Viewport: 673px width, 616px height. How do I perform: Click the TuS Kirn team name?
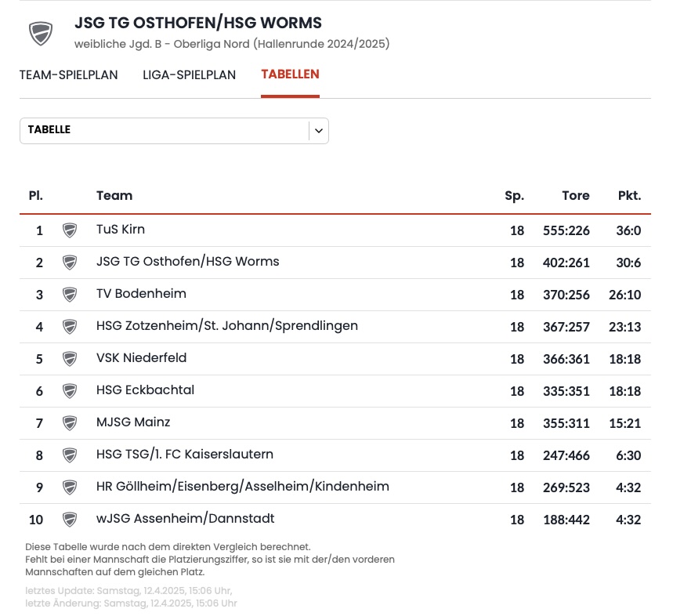(120, 230)
